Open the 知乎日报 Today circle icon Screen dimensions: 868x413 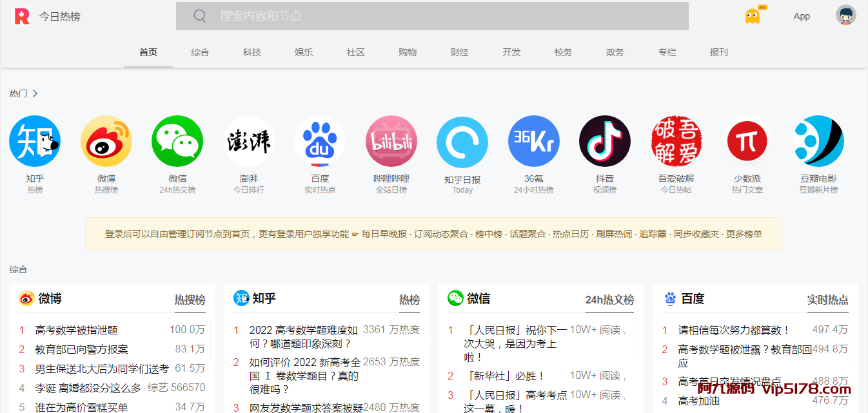462,142
